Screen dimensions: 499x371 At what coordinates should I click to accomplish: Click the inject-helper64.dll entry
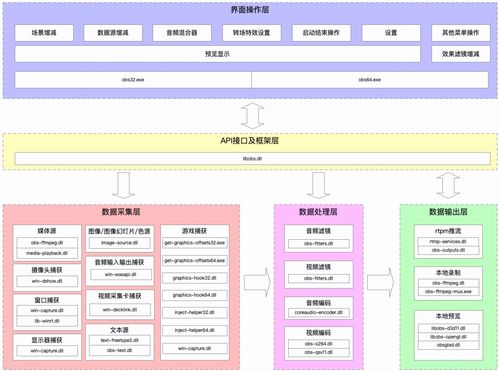point(195,330)
